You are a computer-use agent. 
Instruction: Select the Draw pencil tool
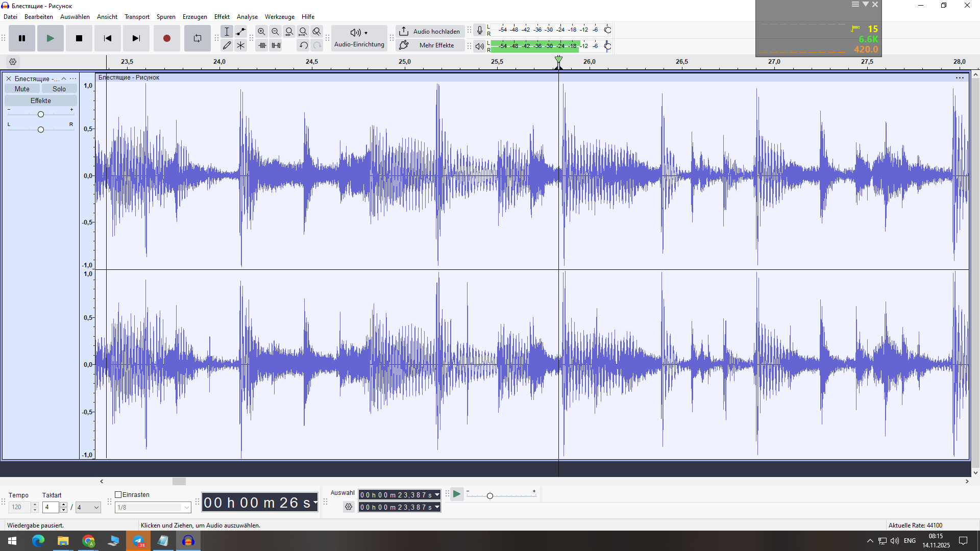(x=227, y=45)
